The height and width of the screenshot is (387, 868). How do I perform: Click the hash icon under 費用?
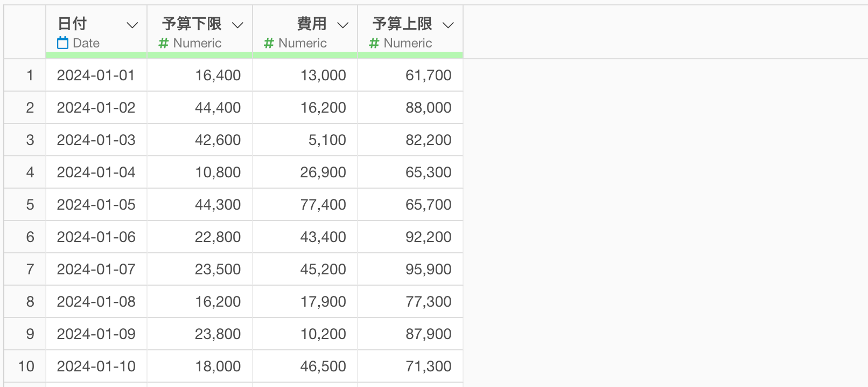pos(269,43)
